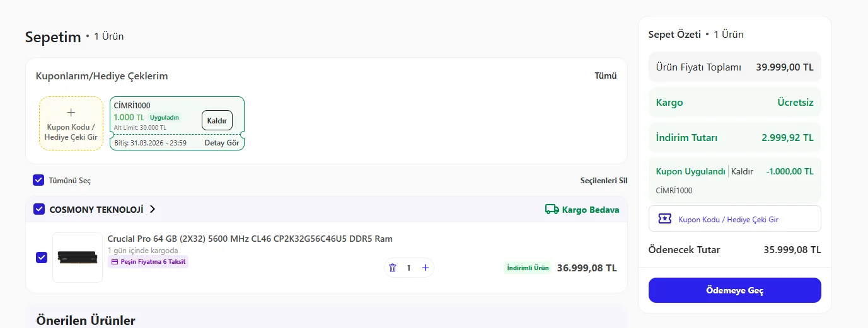Click the -1.000,00 TL coupon discount
868x328 pixels.
(x=790, y=171)
